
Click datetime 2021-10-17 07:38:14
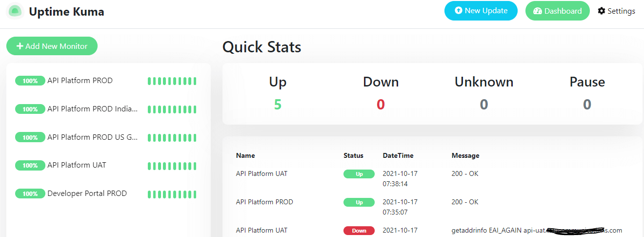coord(400,179)
